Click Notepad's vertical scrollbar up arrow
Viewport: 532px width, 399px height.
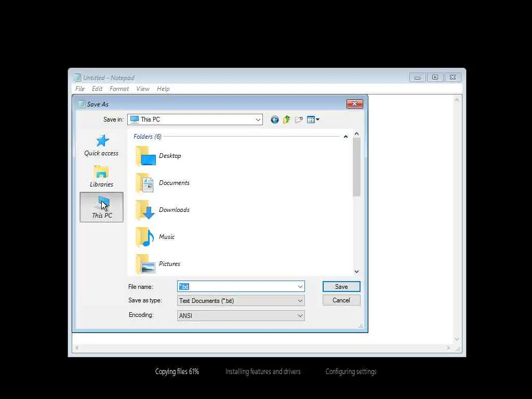coord(457,100)
